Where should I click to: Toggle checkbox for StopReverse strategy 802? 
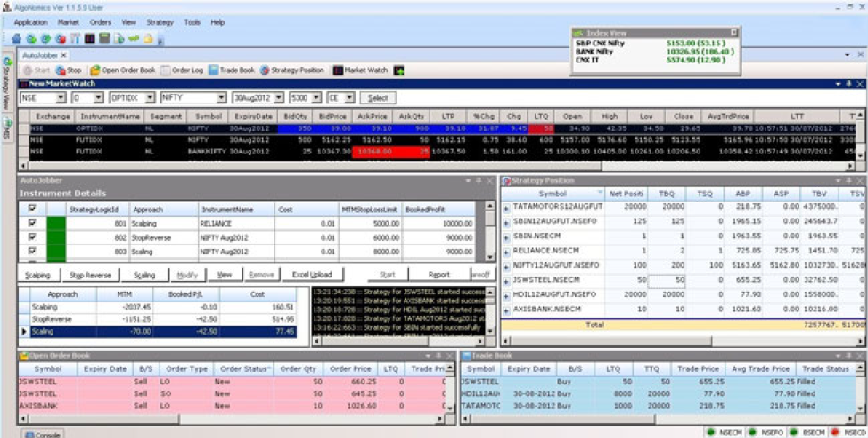[x=32, y=237]
